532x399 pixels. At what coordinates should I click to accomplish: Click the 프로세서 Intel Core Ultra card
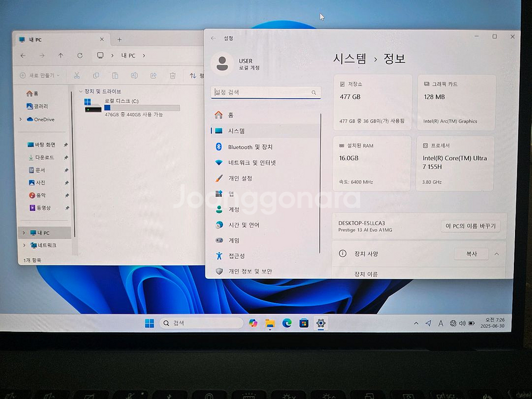(x=455, y=163)
